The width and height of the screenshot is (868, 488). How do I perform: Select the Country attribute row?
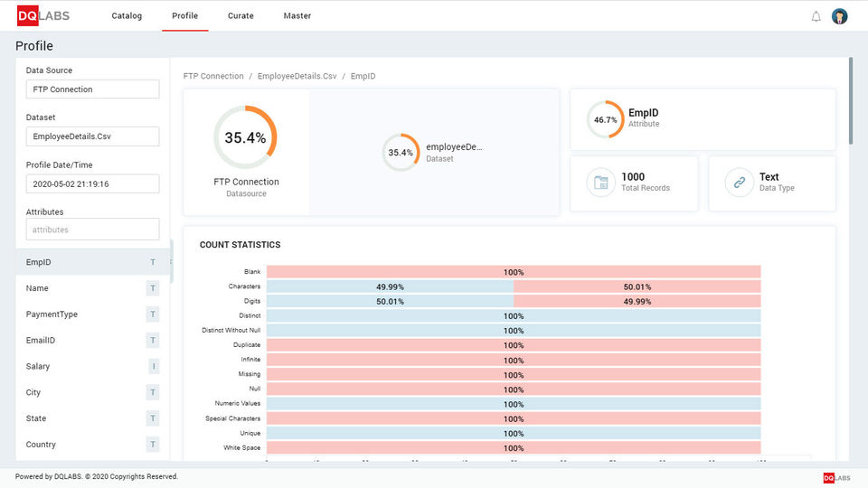(92, 445)
